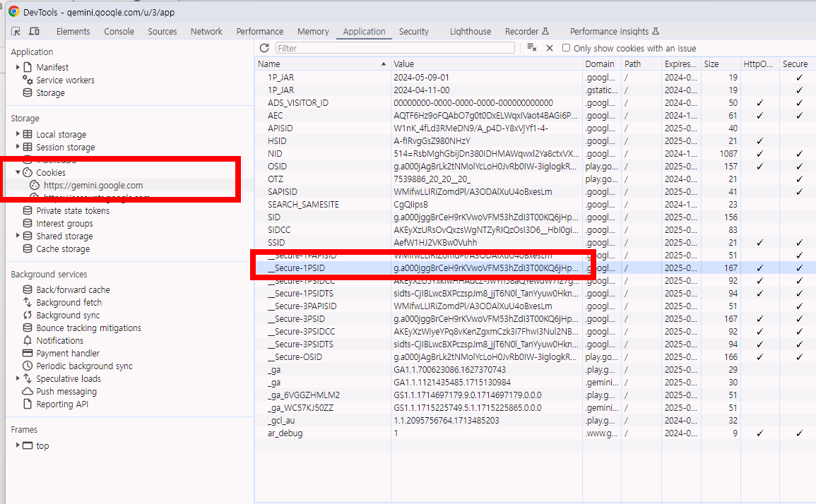Select the __Secure-3PSIDTS cookie row
Screen dimensions: 816x504
[x=535, y=344]
